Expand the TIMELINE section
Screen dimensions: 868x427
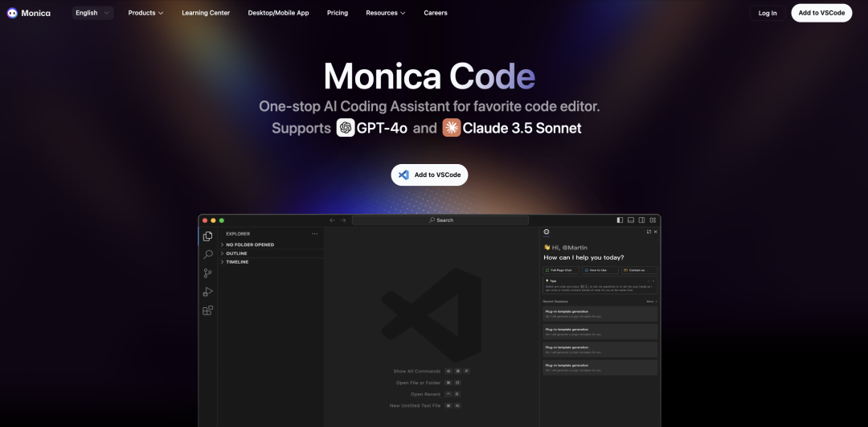pos(272,262)
